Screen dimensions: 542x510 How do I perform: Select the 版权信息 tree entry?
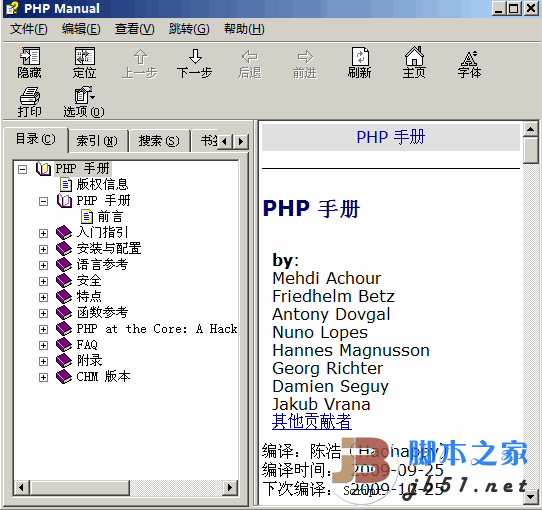click(x=102, y=184)
